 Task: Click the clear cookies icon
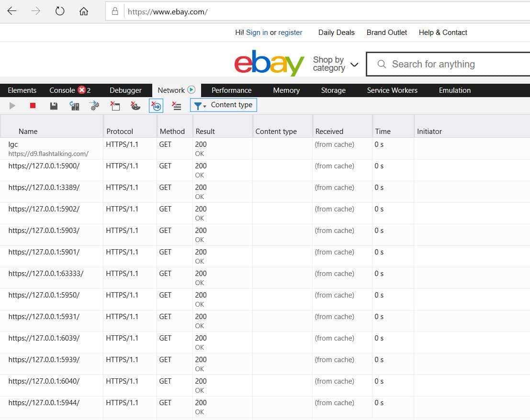135,105
